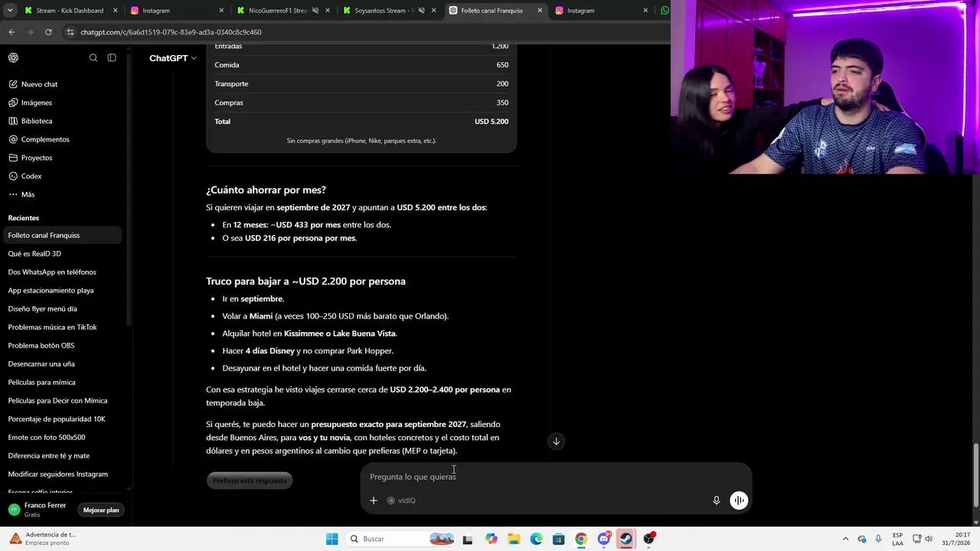This screenshot has height=551, width=980.
Task: Open Imágenes in the sidebar
Action: coord(61,103)
